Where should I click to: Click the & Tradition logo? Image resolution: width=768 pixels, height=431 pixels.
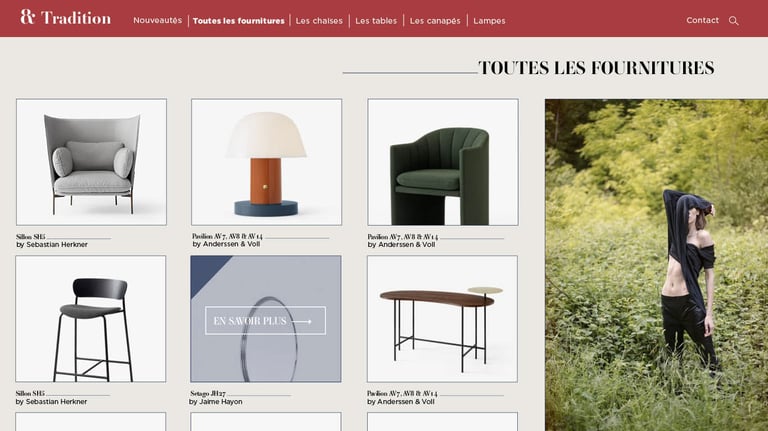click(x=66, y=18)
